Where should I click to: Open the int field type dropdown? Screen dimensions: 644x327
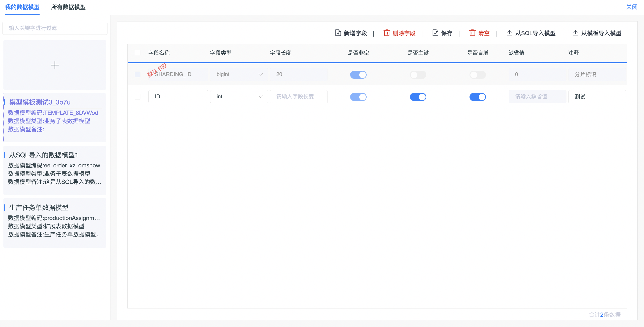239,96
